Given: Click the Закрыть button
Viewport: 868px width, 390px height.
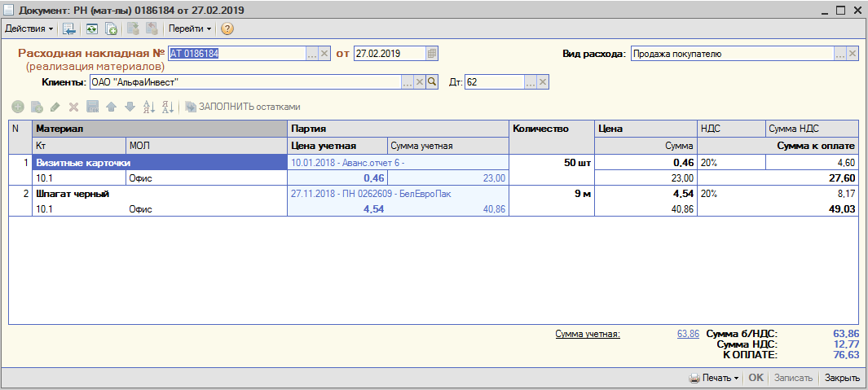Looking at the screenshot, I should tap(842, 379).
